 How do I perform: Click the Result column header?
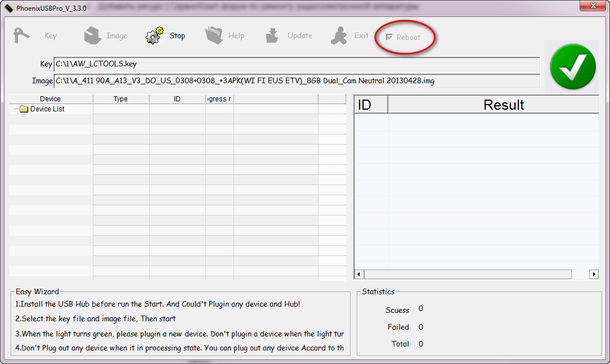point(494,105)
